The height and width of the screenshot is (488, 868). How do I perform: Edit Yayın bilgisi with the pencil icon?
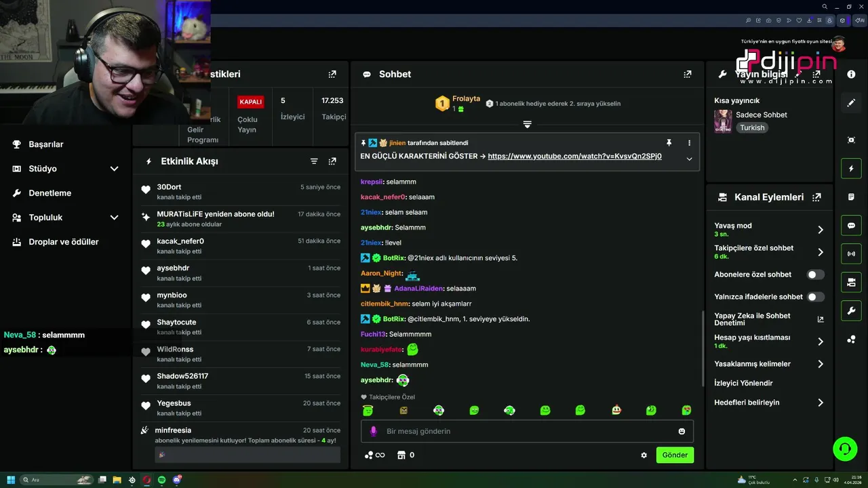pos(798,75)
